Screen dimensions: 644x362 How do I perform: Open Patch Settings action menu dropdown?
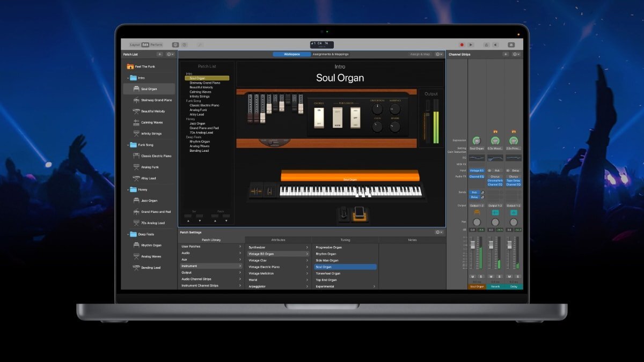(x=440, y=232)
